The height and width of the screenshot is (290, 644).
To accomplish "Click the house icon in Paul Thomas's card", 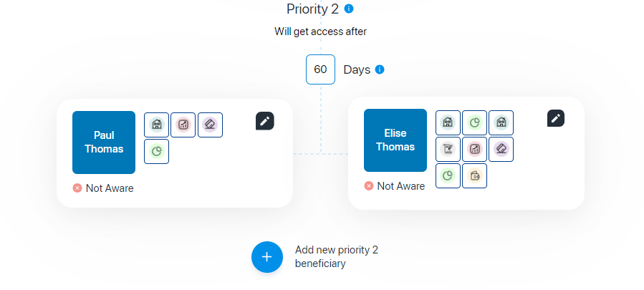I will pos(156,125).
